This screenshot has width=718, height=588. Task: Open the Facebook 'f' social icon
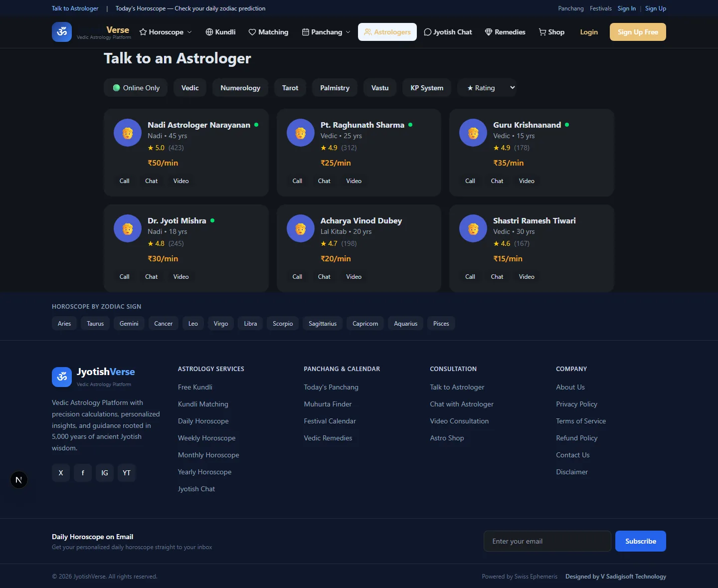coord(83,473)
